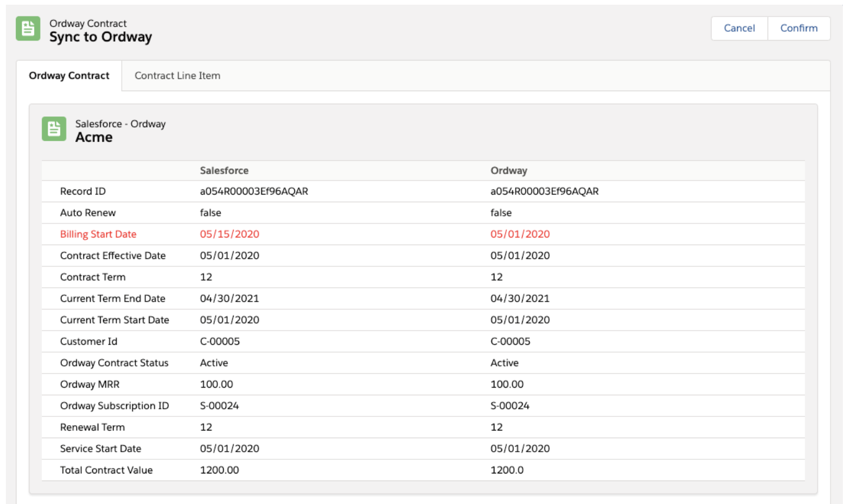Select the Customer Id row label

[88, 342]
